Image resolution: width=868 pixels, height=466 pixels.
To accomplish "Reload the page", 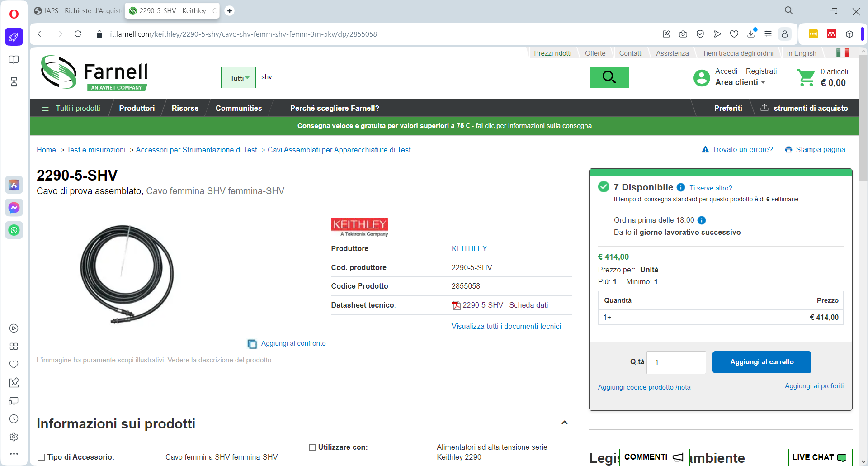I will click(78, 34).
